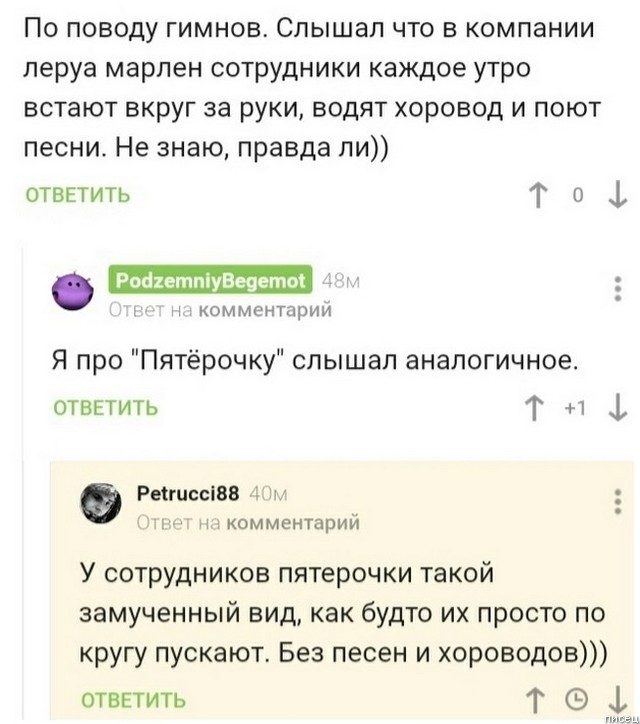Follow 'Ответ на комментарий' under PodzemniyBegemot
This screenshot has height=724, width=640.
219,309
